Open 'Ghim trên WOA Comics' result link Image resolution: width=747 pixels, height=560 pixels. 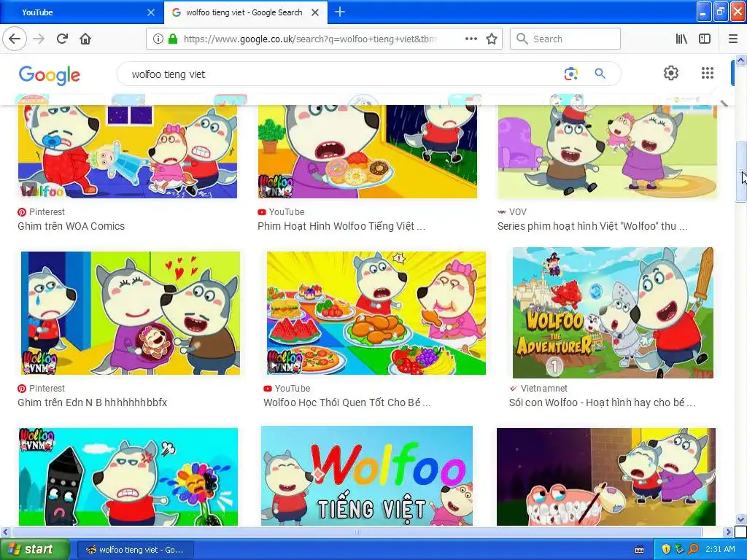pos(71,226)
